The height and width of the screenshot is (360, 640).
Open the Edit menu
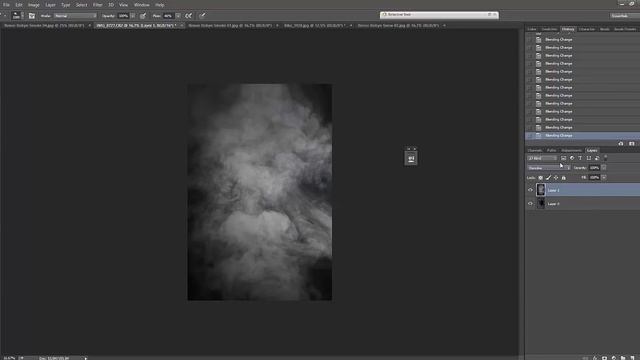coord(19,5)
